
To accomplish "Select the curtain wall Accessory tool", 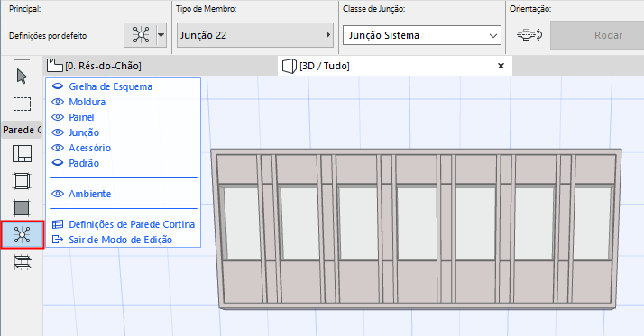I will 23,262.
